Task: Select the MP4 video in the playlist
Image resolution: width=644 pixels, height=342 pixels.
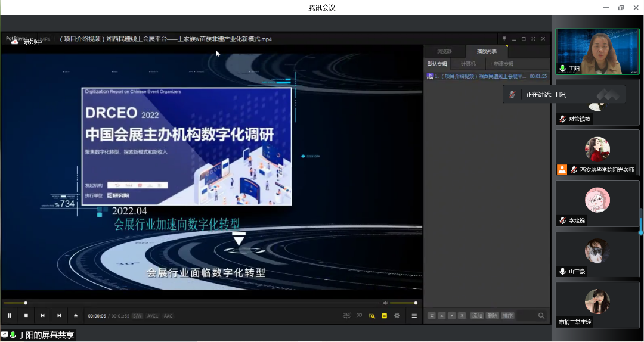Action: click(477, 76)
